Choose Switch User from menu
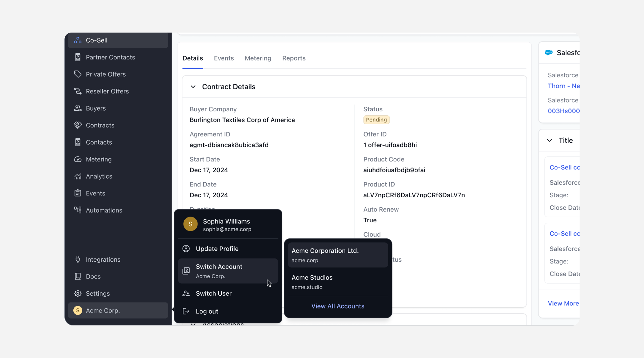 228,294
